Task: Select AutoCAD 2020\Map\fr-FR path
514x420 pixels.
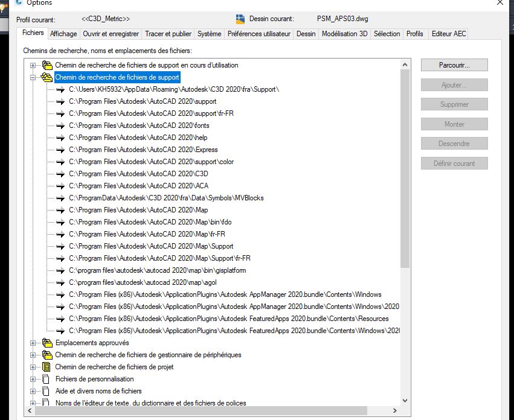Action: 147,234
